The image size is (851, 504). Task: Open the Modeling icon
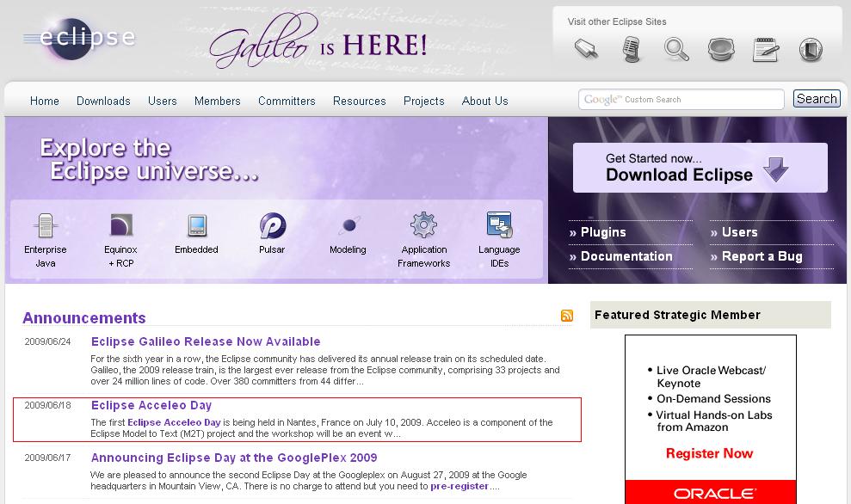pos(348,226)
